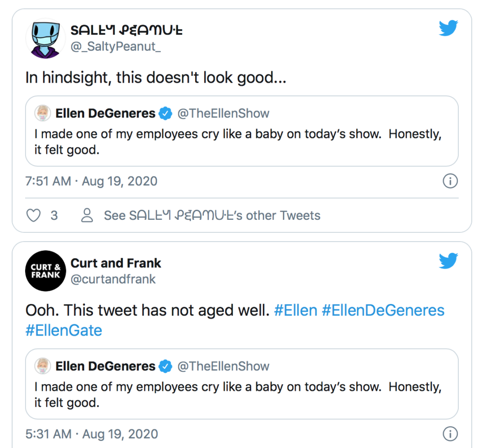Viewport: 496px width, 448px height.
Task: Click Ellen DeGeneres' verified badge in first quoted tweet
Action: coord(165,113)
